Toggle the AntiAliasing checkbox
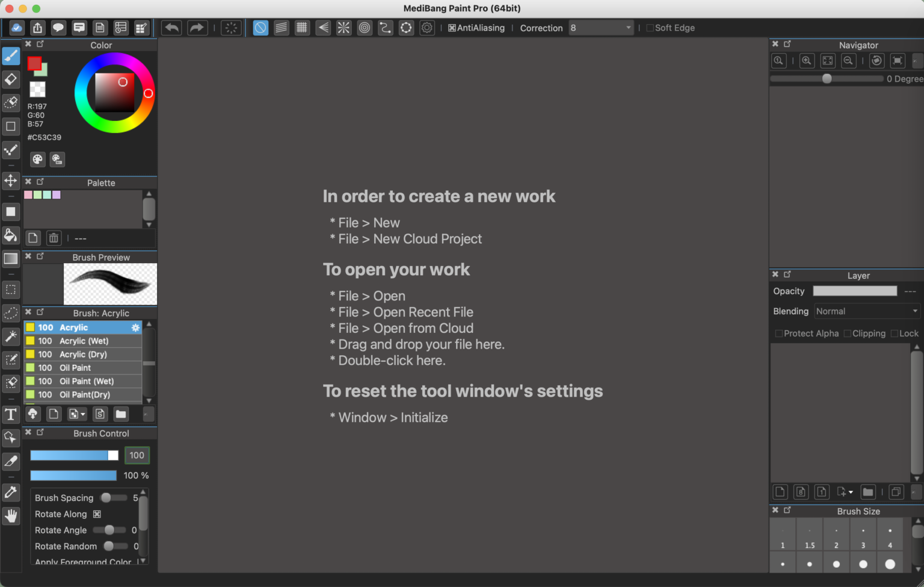 point(452,28)
